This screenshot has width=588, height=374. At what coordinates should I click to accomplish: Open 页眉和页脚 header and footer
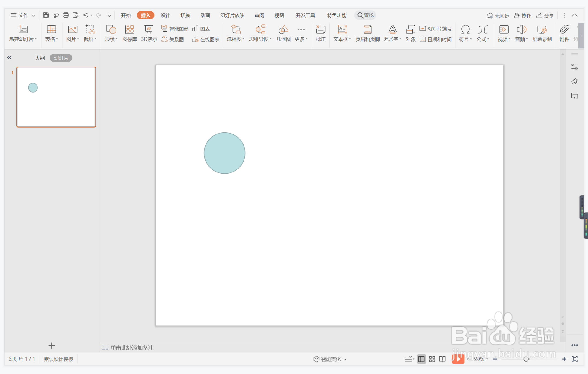tap(367, 33)
